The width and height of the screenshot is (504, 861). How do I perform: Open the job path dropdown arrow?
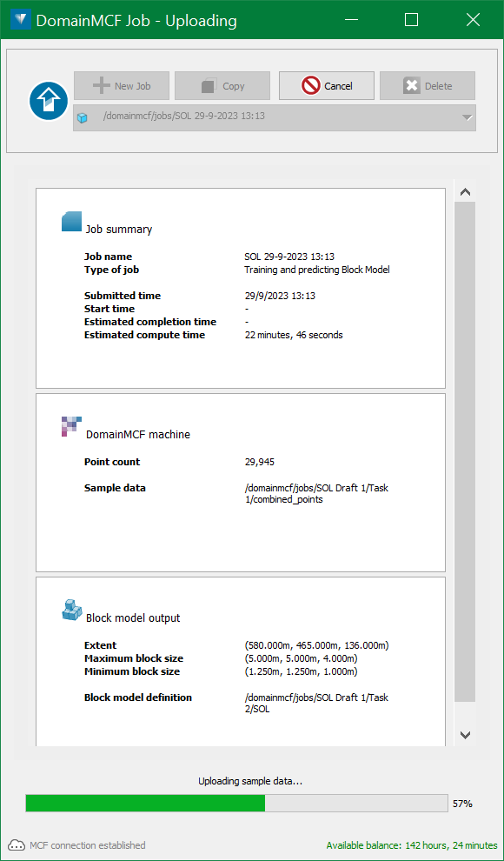[467, 117]
